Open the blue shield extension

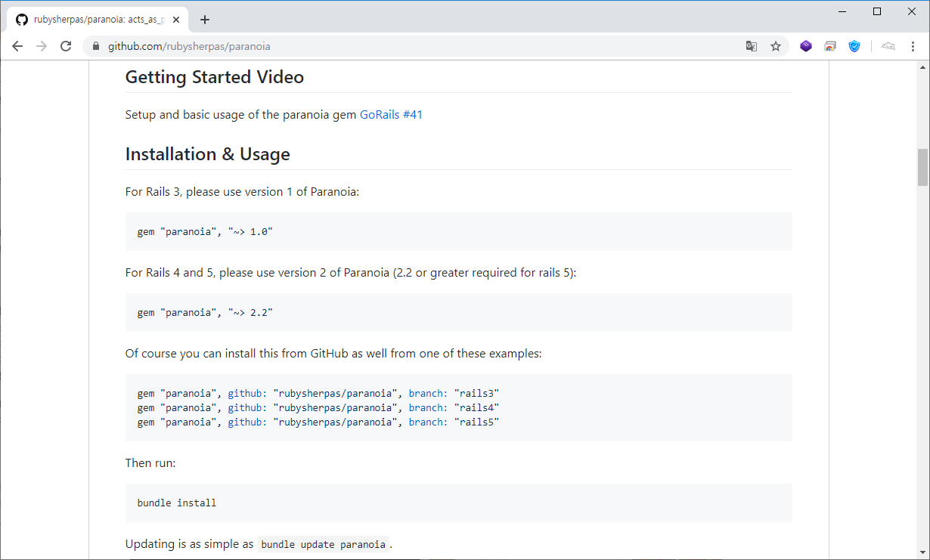pyautogui.click(x=854, y=46)
